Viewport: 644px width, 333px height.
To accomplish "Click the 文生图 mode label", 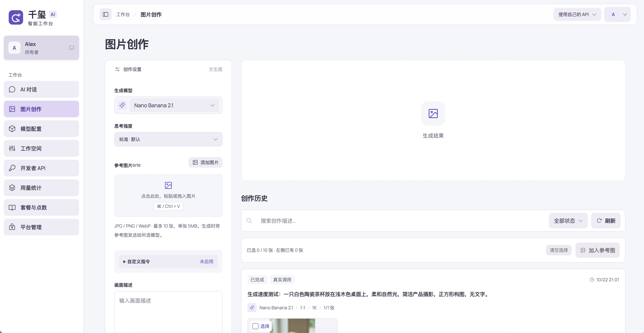I will tap(215, 69).
